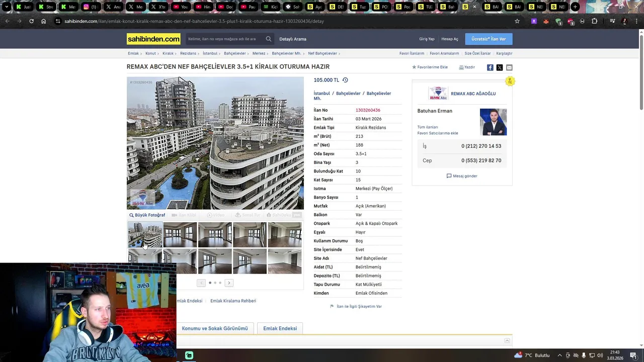The height and width of the screenshot is (362, 644).
Task: Open the main listing photo
Action: pyautogui.click(x=215, y=143)
